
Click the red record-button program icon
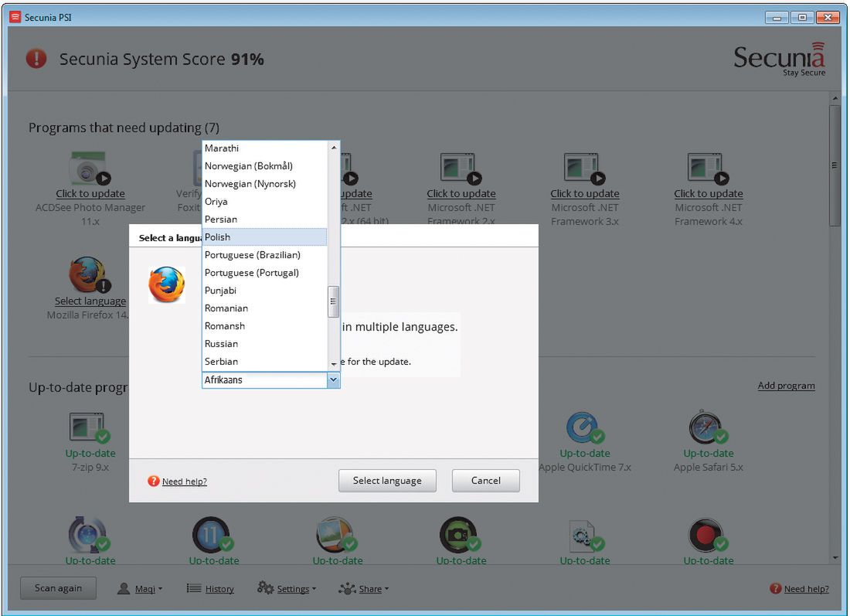coord(707,535)
